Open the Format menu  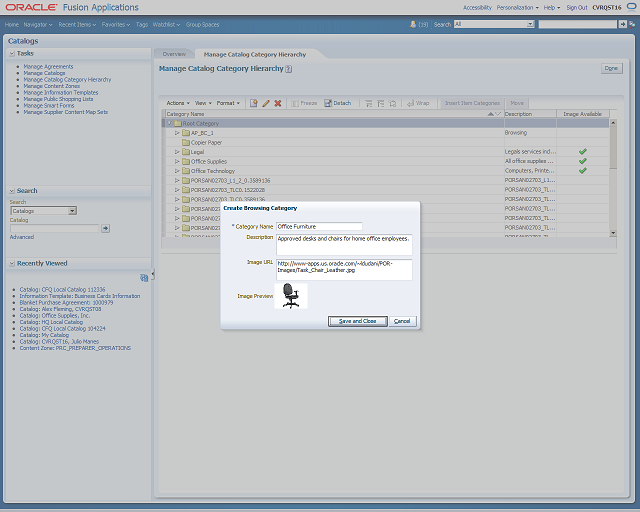click(x=228, y=103)
